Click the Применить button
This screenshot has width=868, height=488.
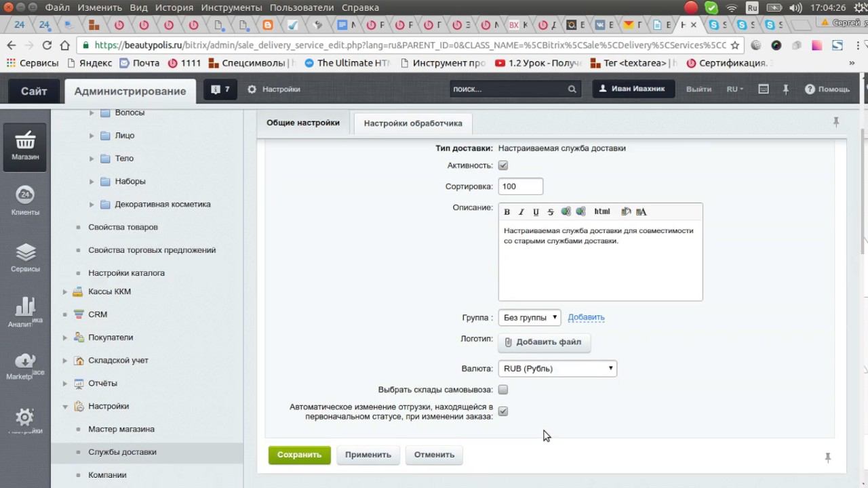point(368,455)
